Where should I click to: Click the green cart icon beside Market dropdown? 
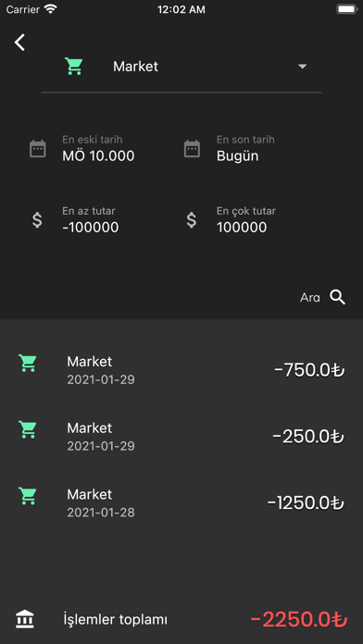(74, 66)
